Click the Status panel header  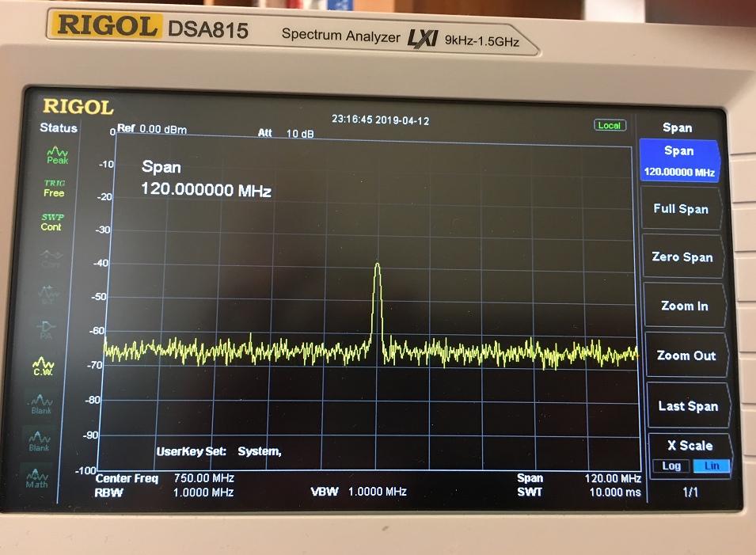pos(59,127)
